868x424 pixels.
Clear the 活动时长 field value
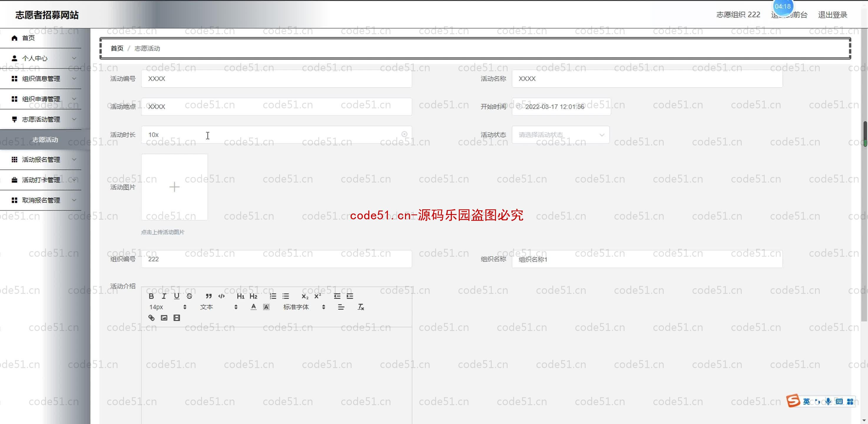tap(404, 134)
